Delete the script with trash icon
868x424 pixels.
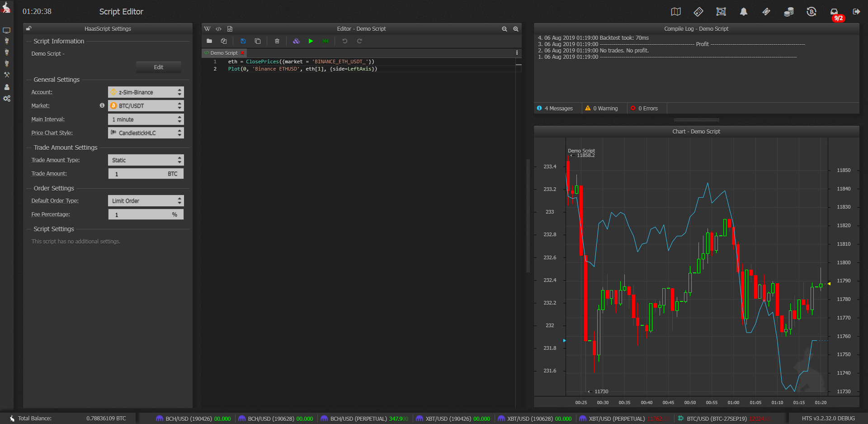277,41
